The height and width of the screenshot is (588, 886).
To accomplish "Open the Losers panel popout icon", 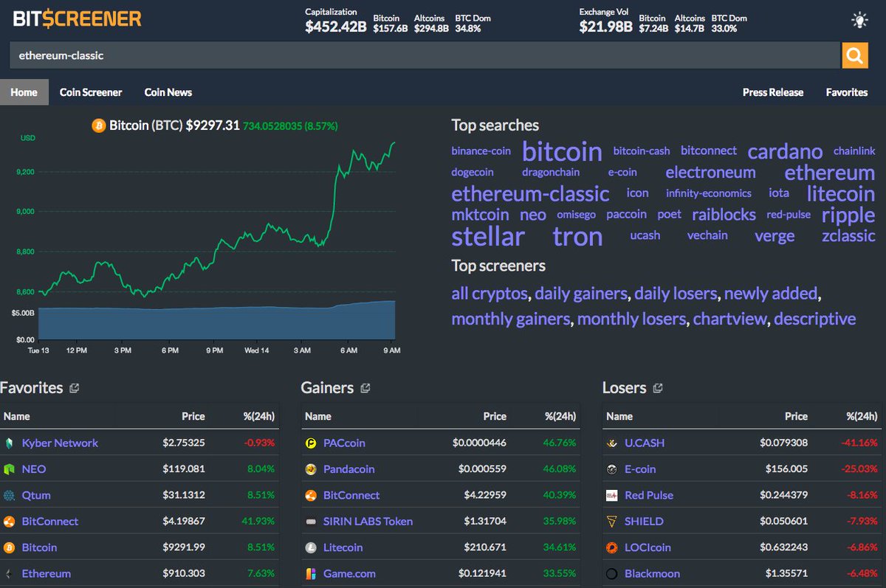I will click(657, 387).
